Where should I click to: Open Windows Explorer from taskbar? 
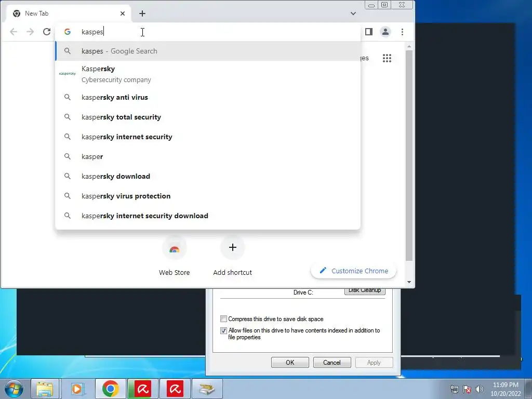click(45, 389)
